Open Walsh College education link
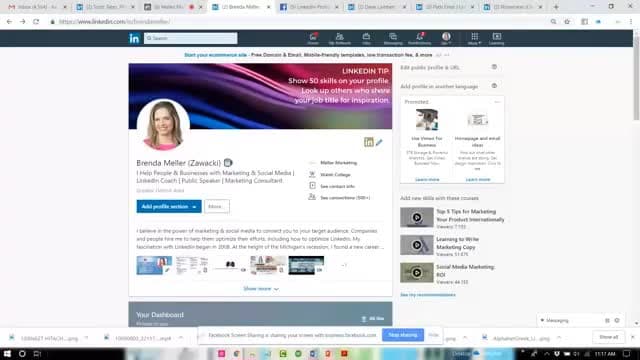The image size is (640, 360). click(335, 175)
